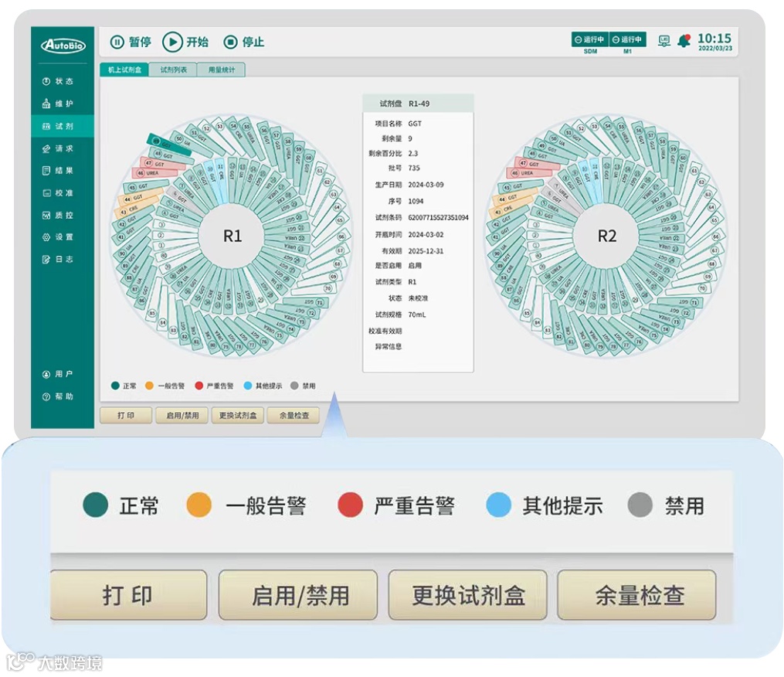Viewport: 784px width, 677px height.
Task: View the 日志 (Log) sidebar icon
Action: pos(45,257)
